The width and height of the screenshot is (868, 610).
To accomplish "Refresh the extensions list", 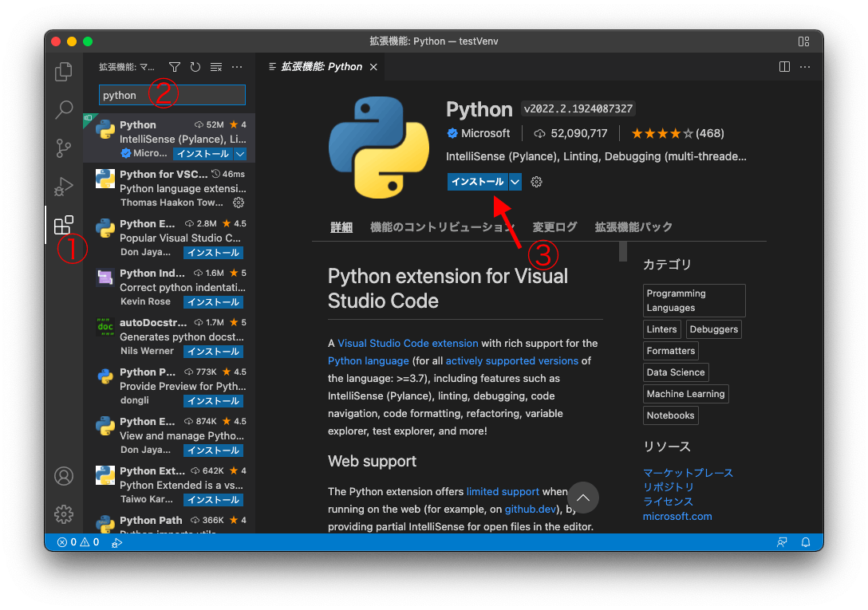I will pyautogui.click(x=195, y=67).
